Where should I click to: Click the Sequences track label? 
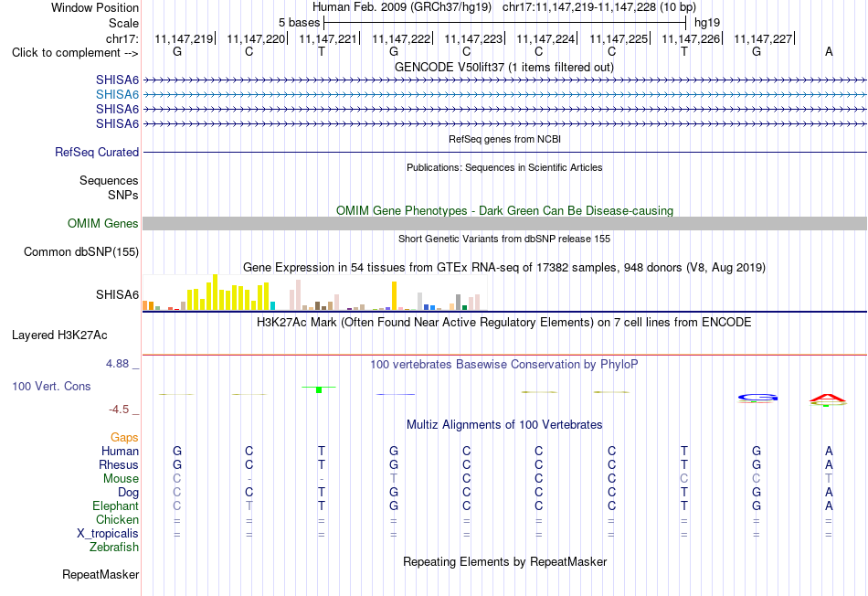click(x=109, y=181)
